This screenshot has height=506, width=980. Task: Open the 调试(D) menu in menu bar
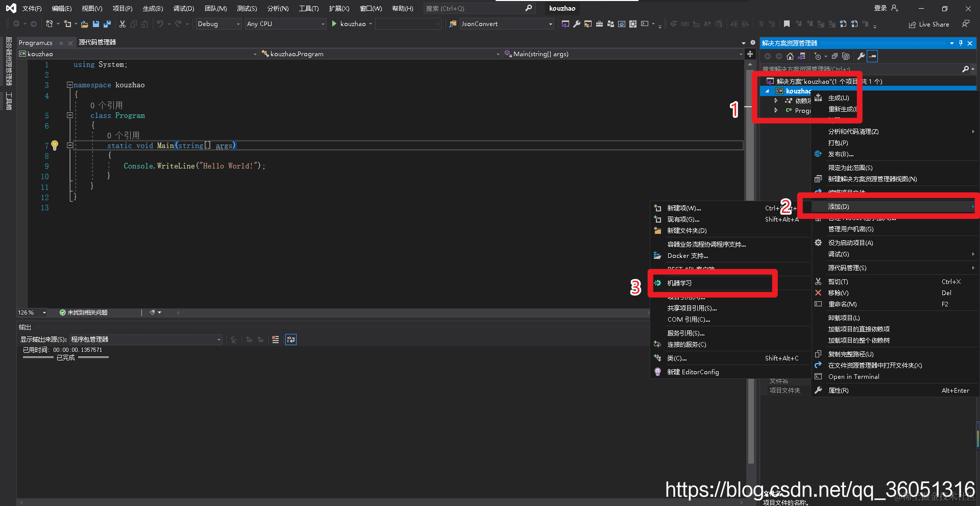click(x=184, y=8)
